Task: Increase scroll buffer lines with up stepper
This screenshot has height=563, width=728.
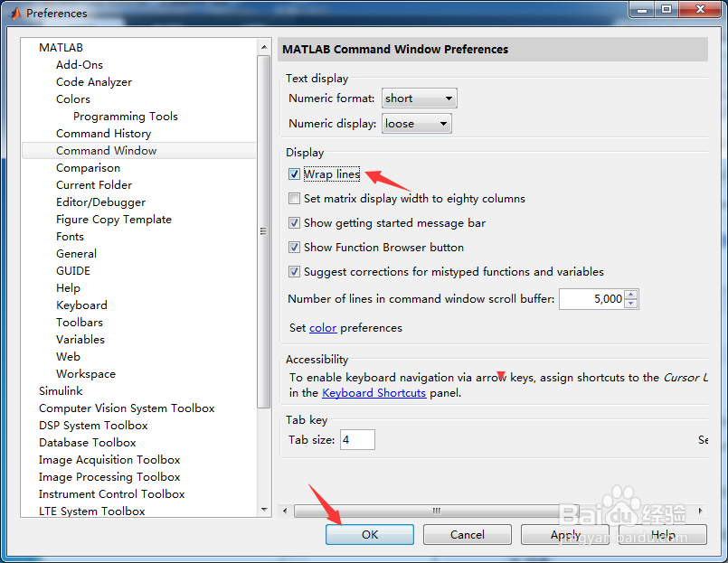Action: (x=630, y=295)
